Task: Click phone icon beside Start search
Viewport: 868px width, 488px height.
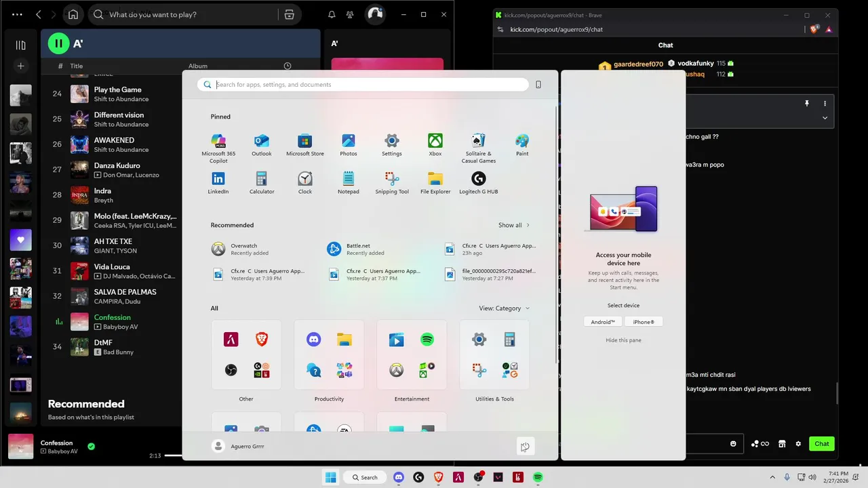Action: [538, 85]
